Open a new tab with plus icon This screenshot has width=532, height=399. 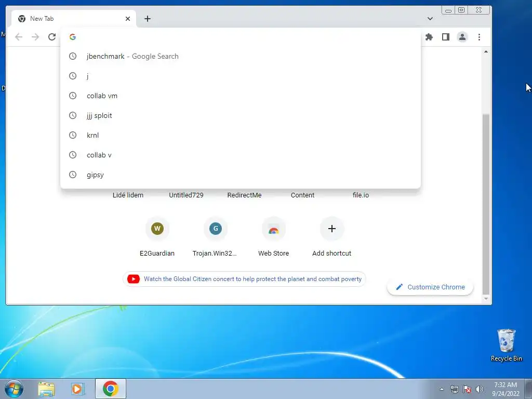(147, 19)
